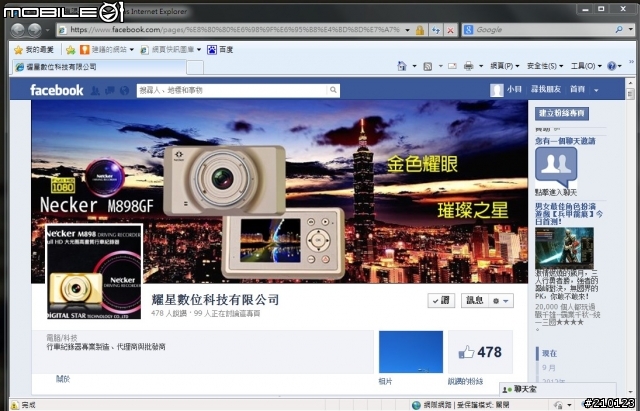Click the Read mail envelope icon
Screen dimensions: 640x411
[452, 66]
